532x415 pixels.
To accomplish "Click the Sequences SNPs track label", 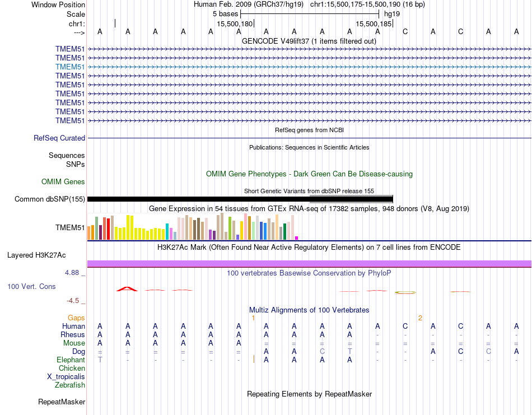I will click(x=67, y=160).
